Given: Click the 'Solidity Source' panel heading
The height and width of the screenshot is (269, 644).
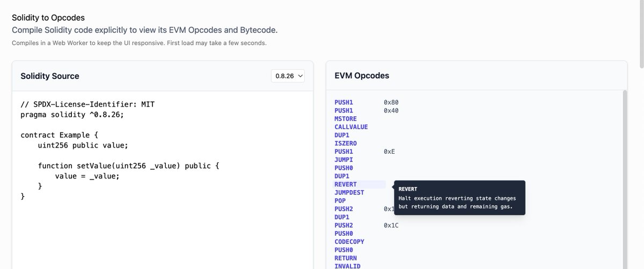Looking at the screenshot, I should pos(50,76).
